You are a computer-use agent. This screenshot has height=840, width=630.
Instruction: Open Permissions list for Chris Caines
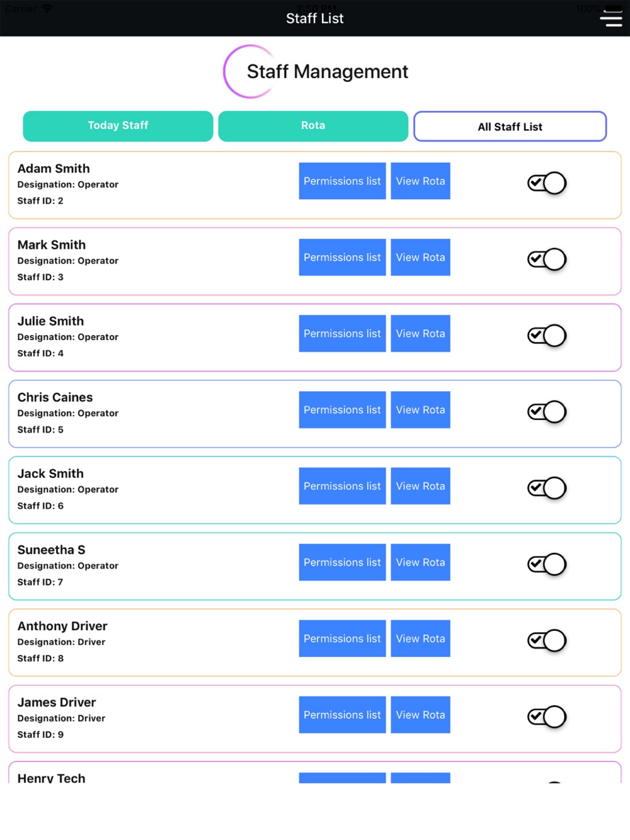tap(342, 409)
